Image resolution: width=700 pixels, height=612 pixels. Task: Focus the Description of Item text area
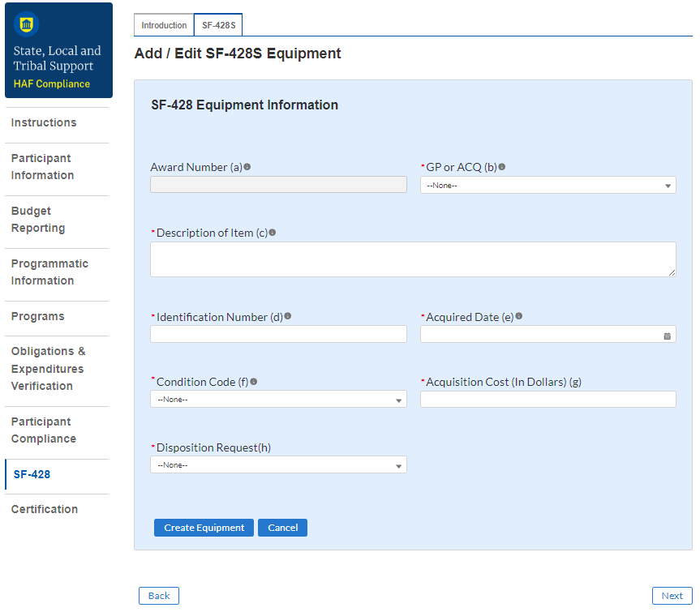[413, 259]
